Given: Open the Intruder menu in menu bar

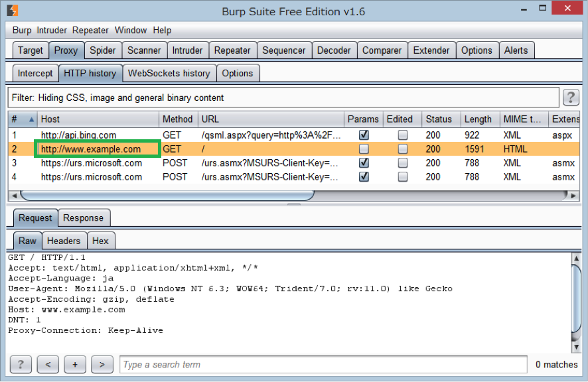Looking at the screenshot, I should coord(52,31).
